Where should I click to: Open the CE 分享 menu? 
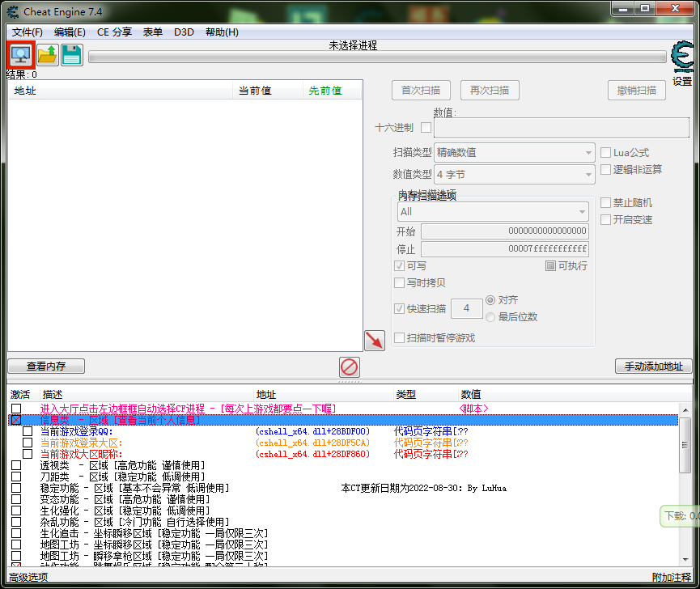coord(114,32)
